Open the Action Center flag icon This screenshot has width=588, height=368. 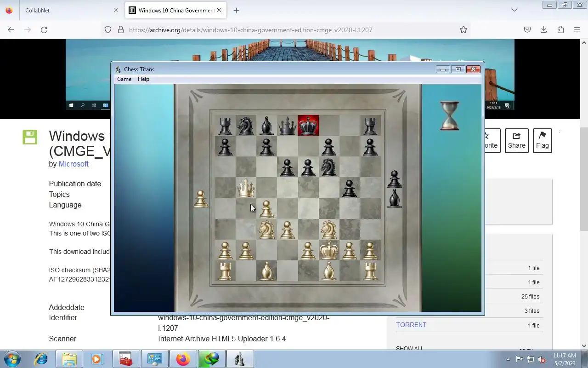click(x=520, y=359)
